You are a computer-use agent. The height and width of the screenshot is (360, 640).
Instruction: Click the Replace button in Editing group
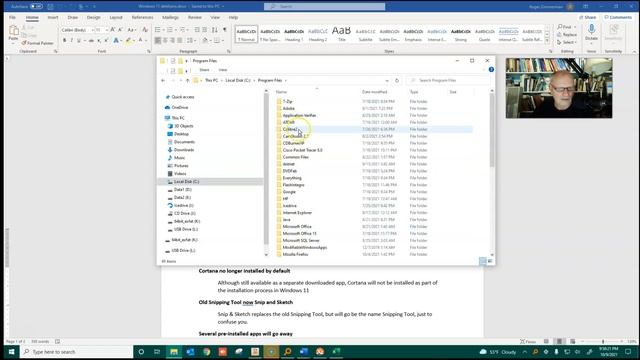[567, 35]
